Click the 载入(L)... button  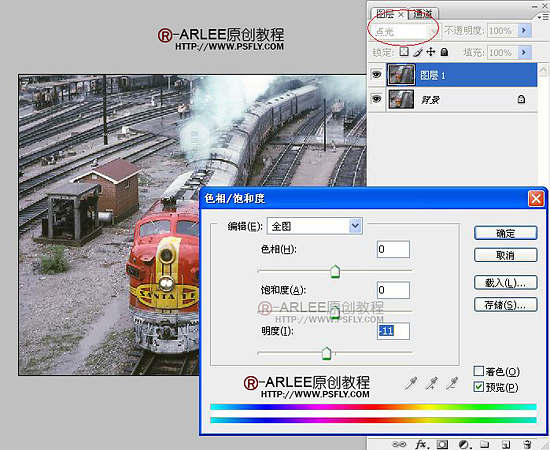coord(505,282)
